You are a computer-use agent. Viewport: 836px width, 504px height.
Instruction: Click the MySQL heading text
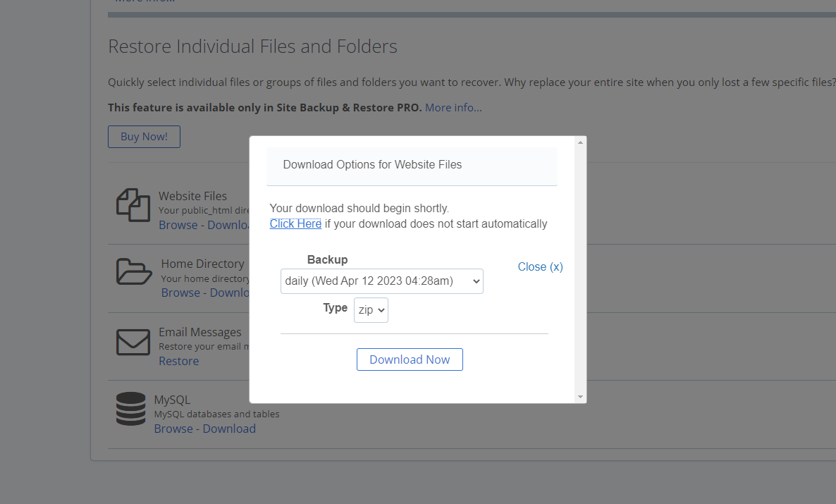click(x=172, y=400)
